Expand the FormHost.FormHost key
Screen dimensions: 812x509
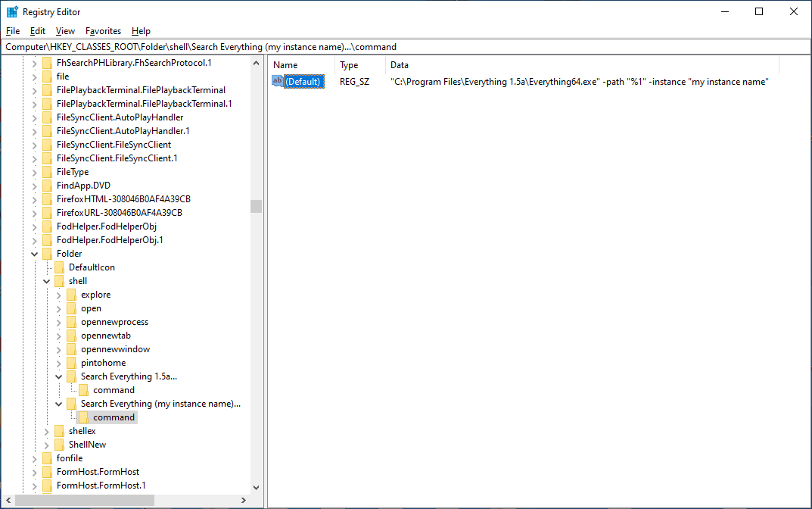click(x=34, y=472)
